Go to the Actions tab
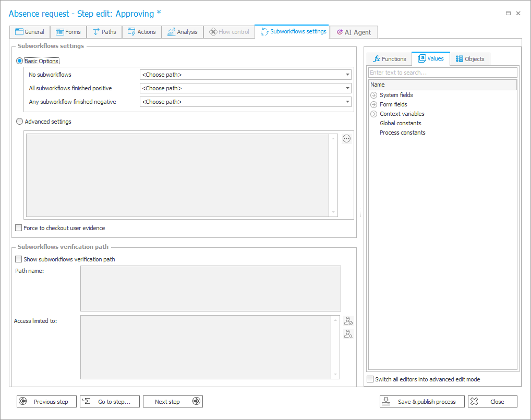The height and width of the screenshot is (420, 531). pos(142,32)
